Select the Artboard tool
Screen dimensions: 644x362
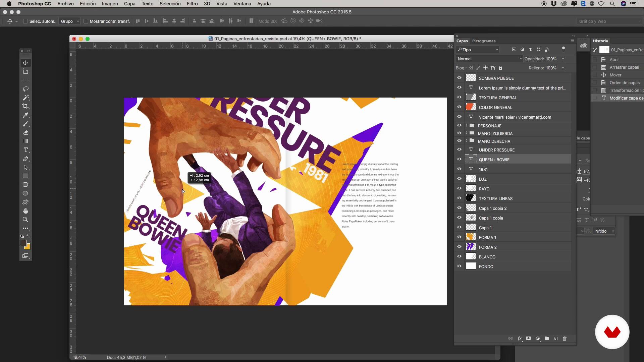25,71
